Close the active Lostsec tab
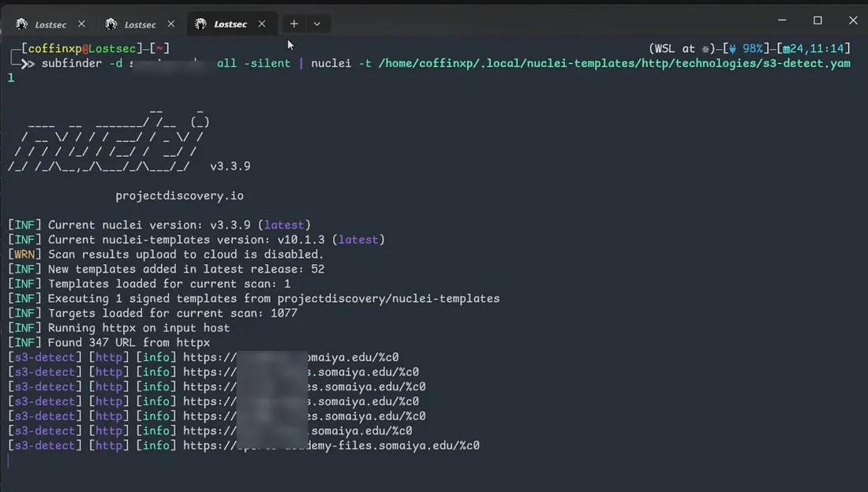The width and height of the screenshot is (868, 492). (262, 24)
